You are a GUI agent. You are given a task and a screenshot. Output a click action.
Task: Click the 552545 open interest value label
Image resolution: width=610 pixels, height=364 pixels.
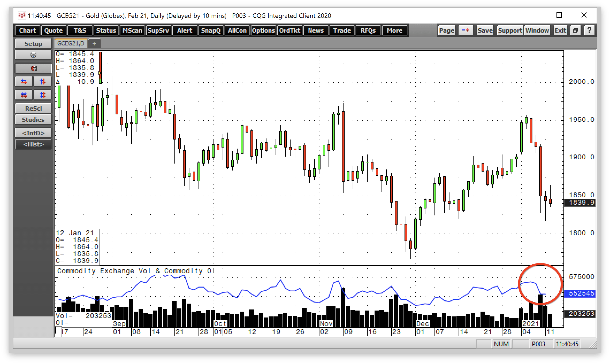[x=579, y=293]
